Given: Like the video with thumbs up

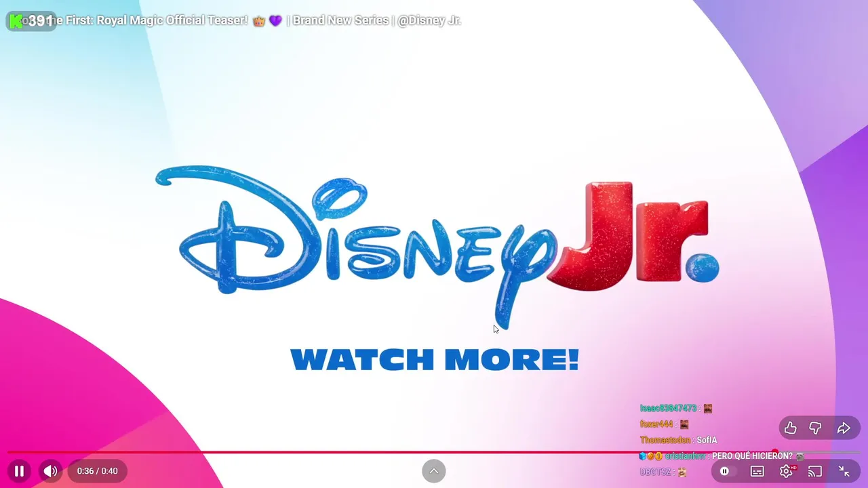Looking at the screenshot, I should [791, 428].
